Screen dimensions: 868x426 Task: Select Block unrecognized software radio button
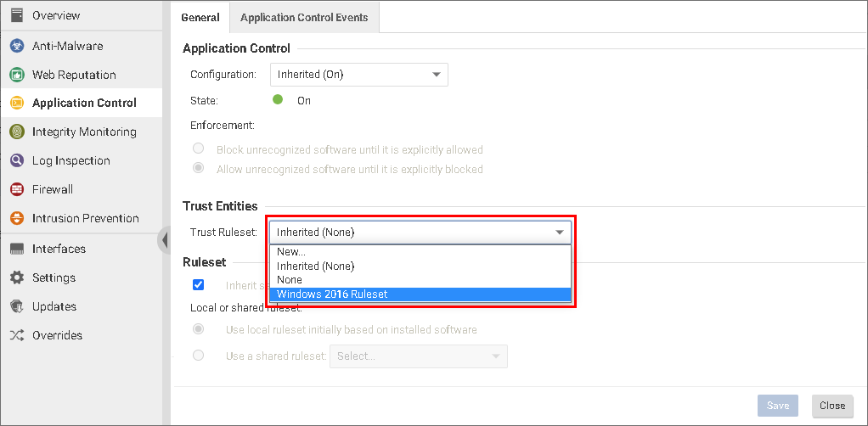(199, 149)
